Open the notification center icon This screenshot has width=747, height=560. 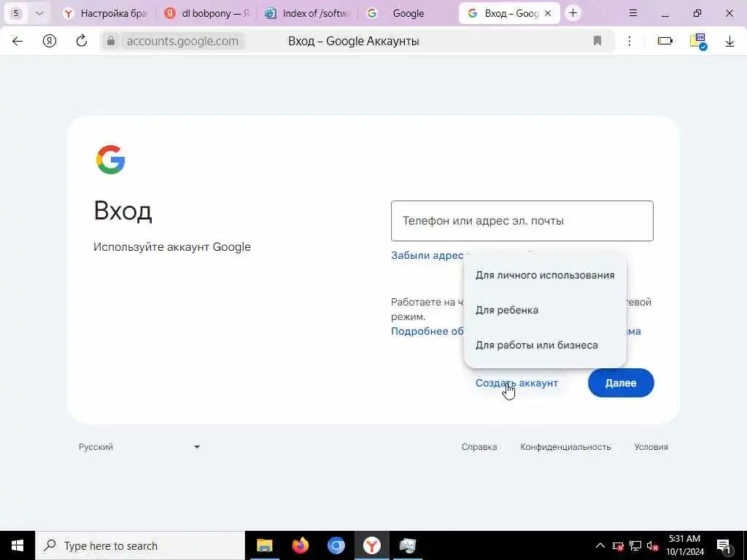coord(724,546)
